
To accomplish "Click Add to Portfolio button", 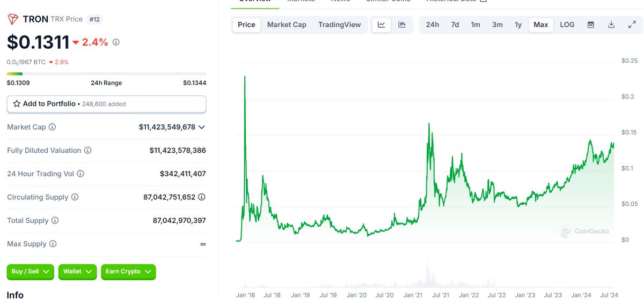I will 106,104.
